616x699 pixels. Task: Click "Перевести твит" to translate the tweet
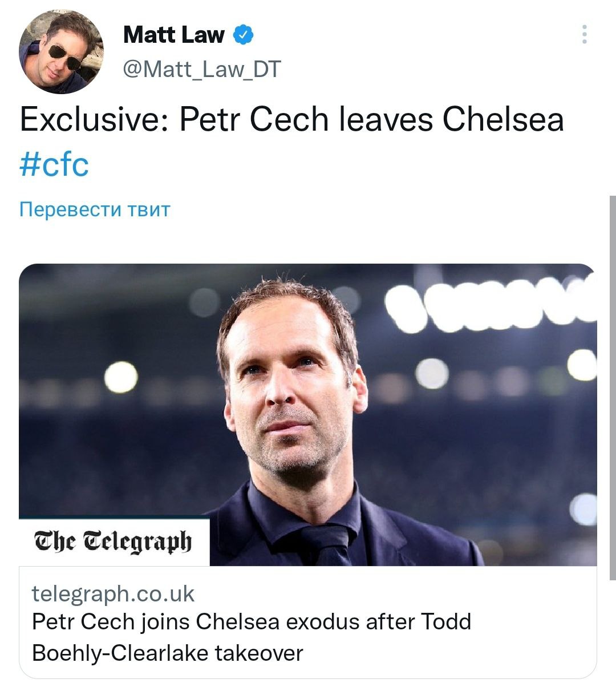click(95, 209)
